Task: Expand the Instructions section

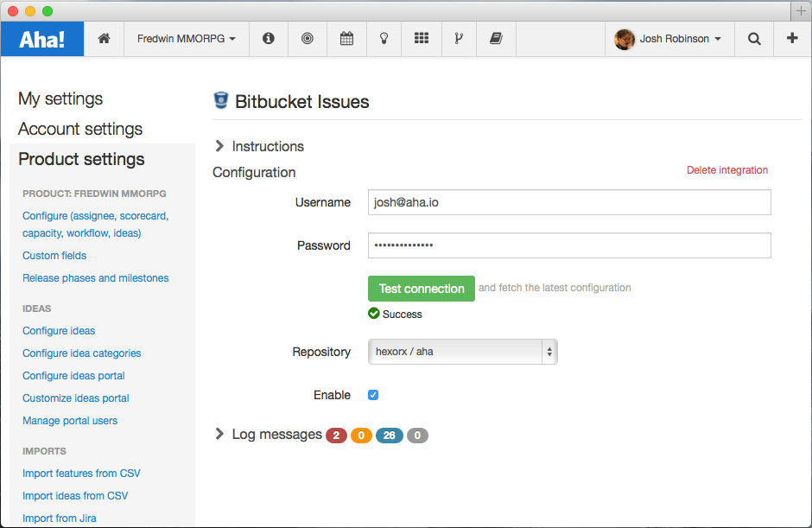Action: [x=259, y=146]
